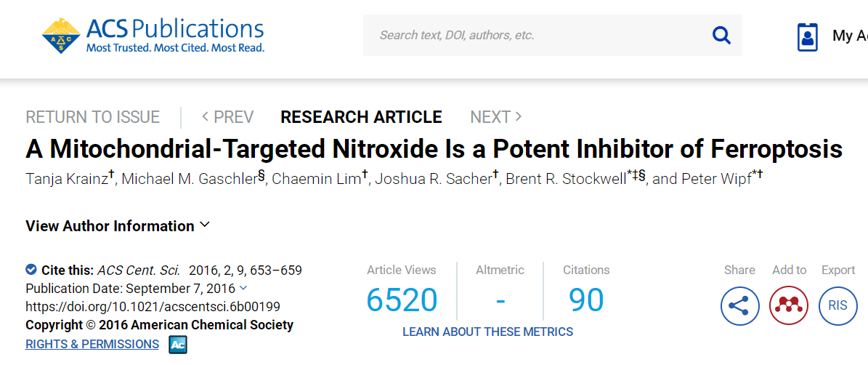Click the ACS AuthorChoice Ac icon

[x=178, y=345]
